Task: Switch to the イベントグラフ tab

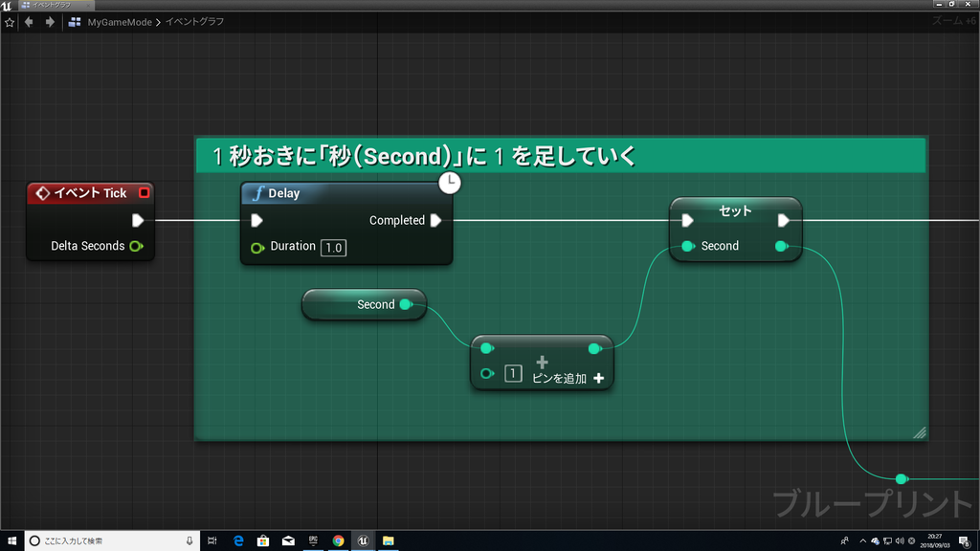Action: coord(53,5)
